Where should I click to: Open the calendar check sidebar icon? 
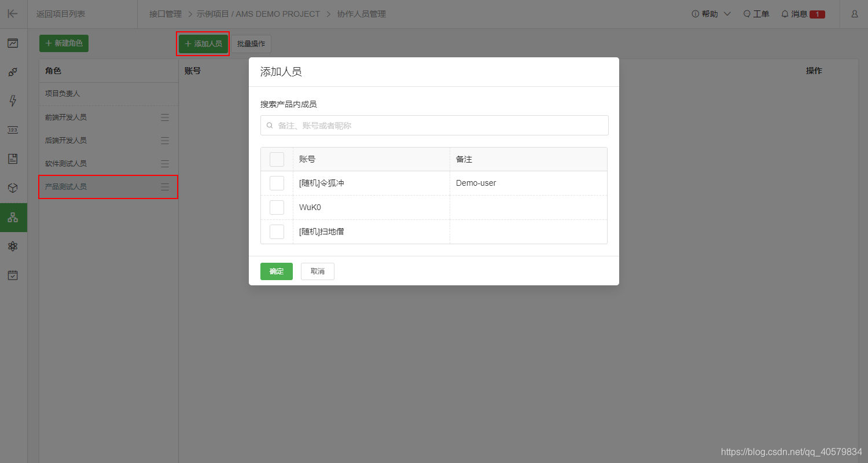click(x=13, y=275)
